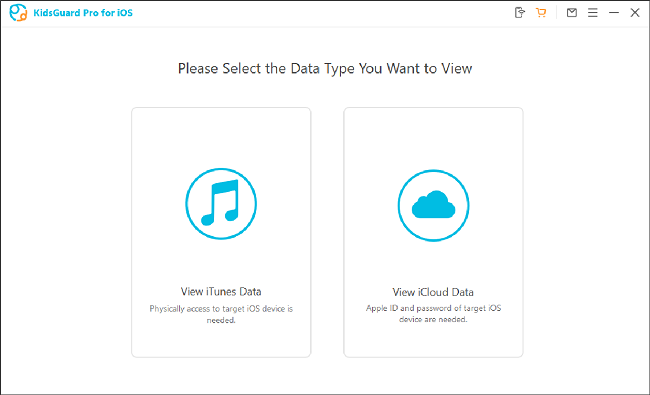Close the KidsGuard Pro window
650x395 pixels.
(x=635, y=13)
